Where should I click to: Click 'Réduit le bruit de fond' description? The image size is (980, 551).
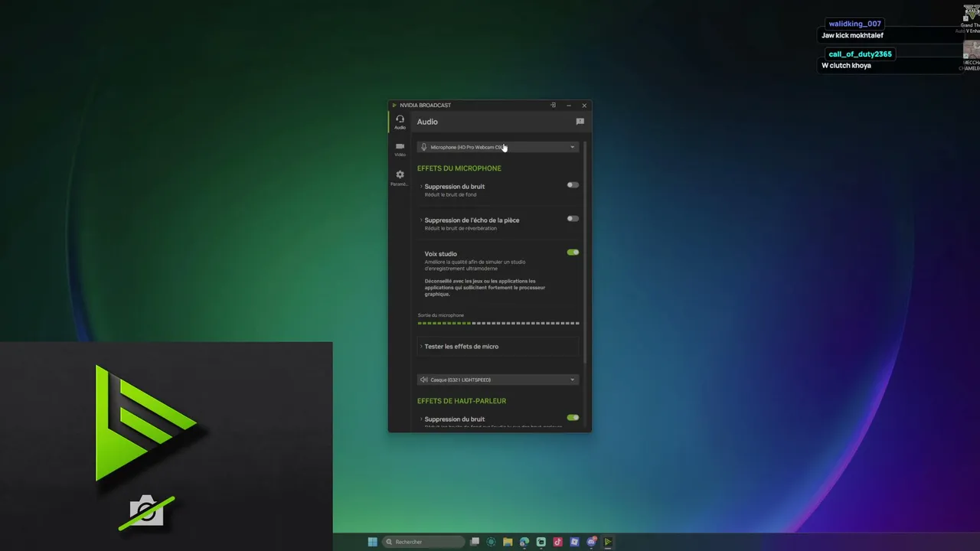pos(450,194)
